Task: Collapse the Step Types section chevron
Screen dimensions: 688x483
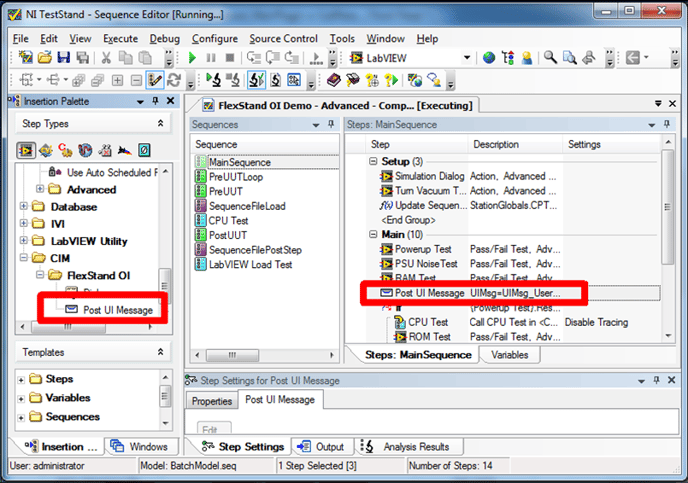Action: 161,123
